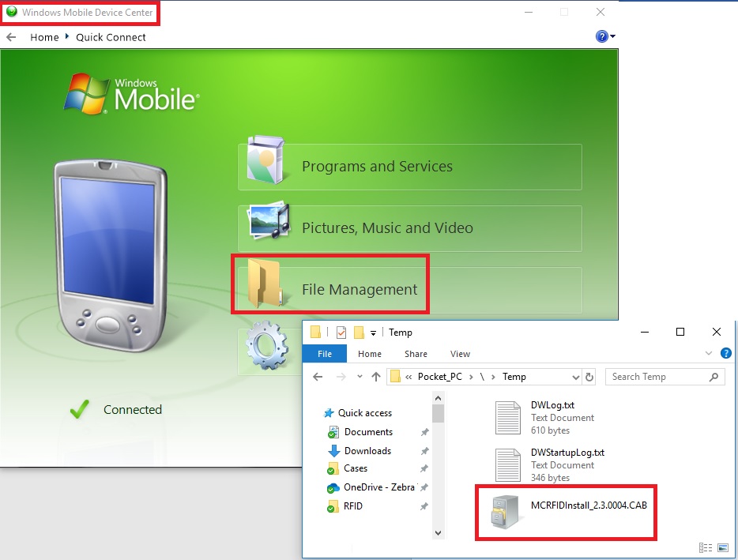The image size is (738, 560).
Task: Switch to the View ribbon tab
Action: (460, 354)
